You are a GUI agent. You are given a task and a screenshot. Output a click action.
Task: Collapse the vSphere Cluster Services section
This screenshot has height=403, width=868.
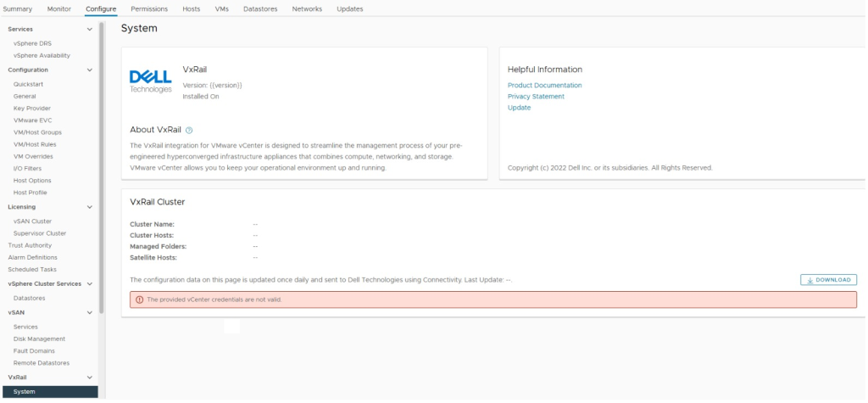[x=90, y=284]
